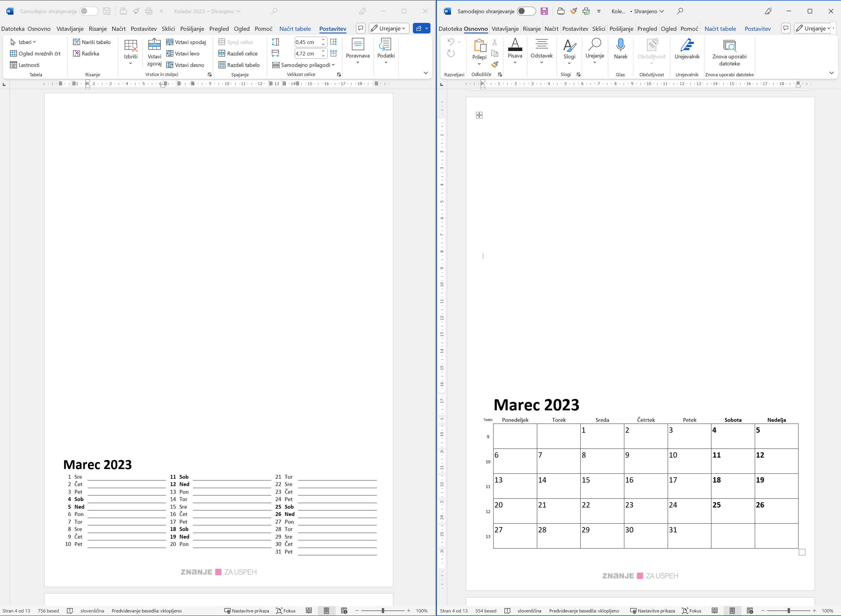This screenshot has width=841, height=616.
Task: Click zoom slider in left window status bar
Action: pyautogui.click(x=383, y=611)
